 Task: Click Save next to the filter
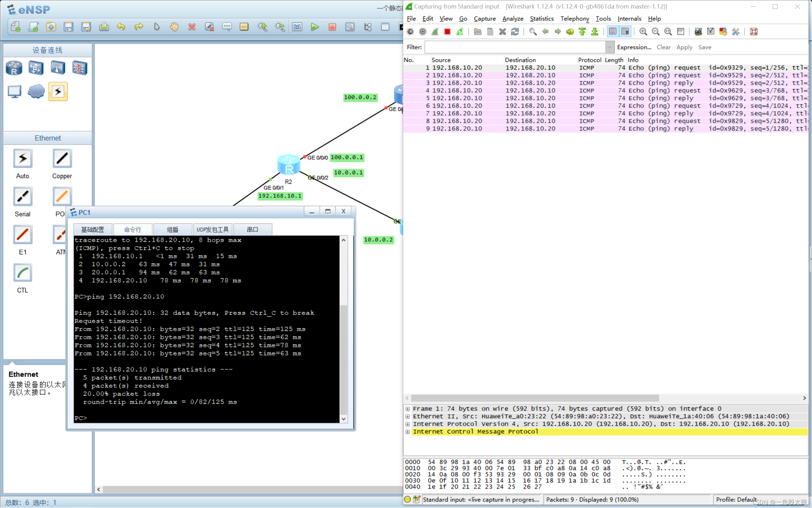[x=704, y=47]
